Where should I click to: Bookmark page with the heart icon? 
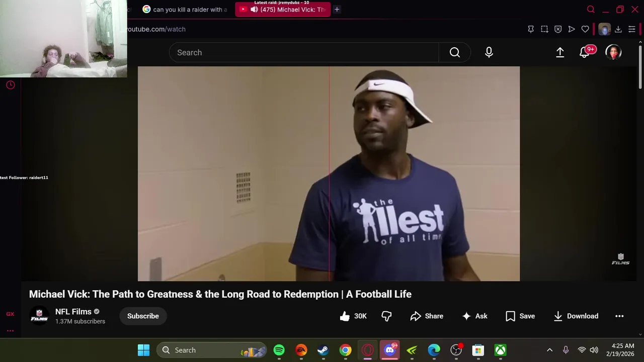[x=585, y=29]
